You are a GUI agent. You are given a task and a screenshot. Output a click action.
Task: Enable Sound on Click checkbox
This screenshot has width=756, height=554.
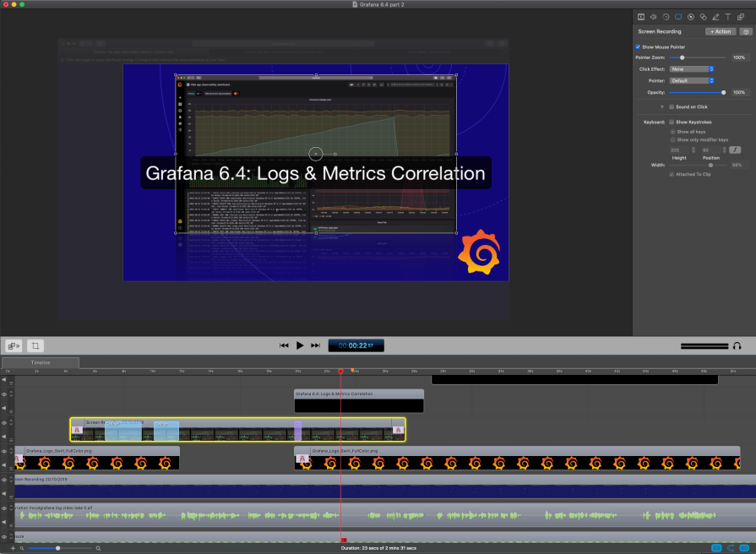pyautogui.click(x=672, y=106)
